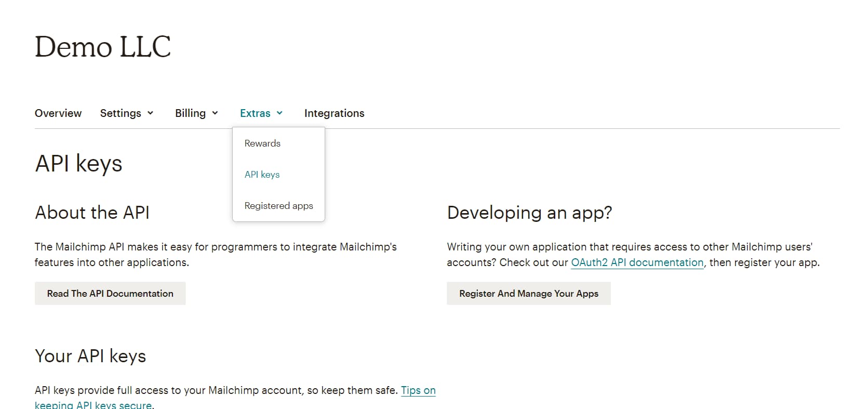Expand the Settings dropdown menu
This screenshot has height=409, width=868.
click(127, 113)
